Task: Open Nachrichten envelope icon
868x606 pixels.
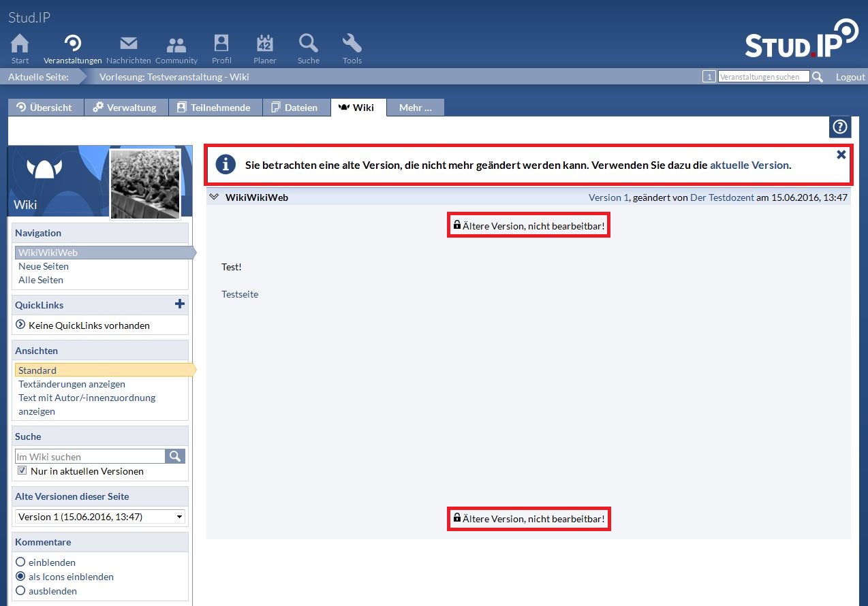Action: [x=128, y=45]
